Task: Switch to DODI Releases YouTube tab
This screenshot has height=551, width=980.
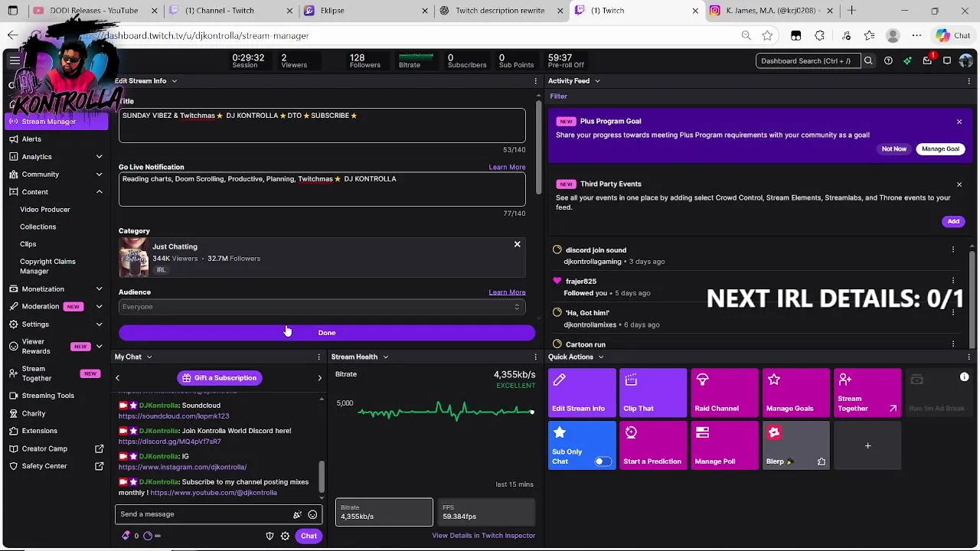Action: pos(95,11)
